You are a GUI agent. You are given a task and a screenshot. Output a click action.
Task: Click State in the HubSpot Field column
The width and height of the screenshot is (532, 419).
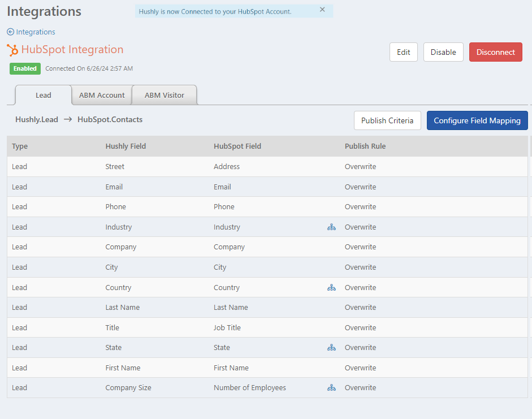222,347
